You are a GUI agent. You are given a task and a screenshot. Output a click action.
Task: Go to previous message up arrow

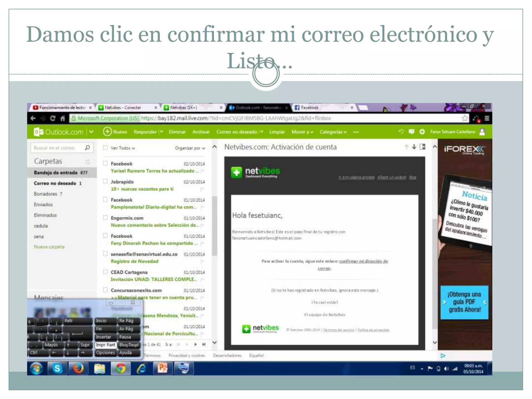407,147
